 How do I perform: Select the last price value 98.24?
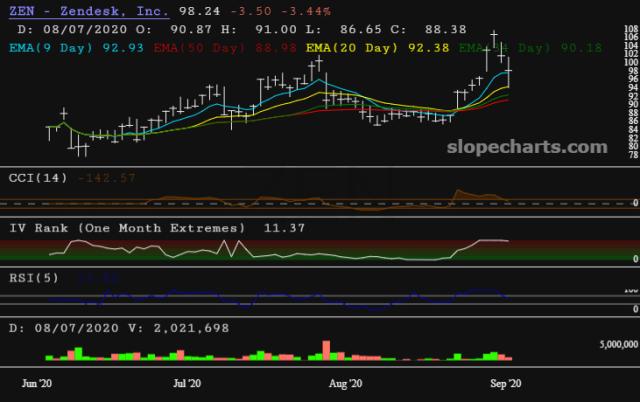click(x=200, y=11)
